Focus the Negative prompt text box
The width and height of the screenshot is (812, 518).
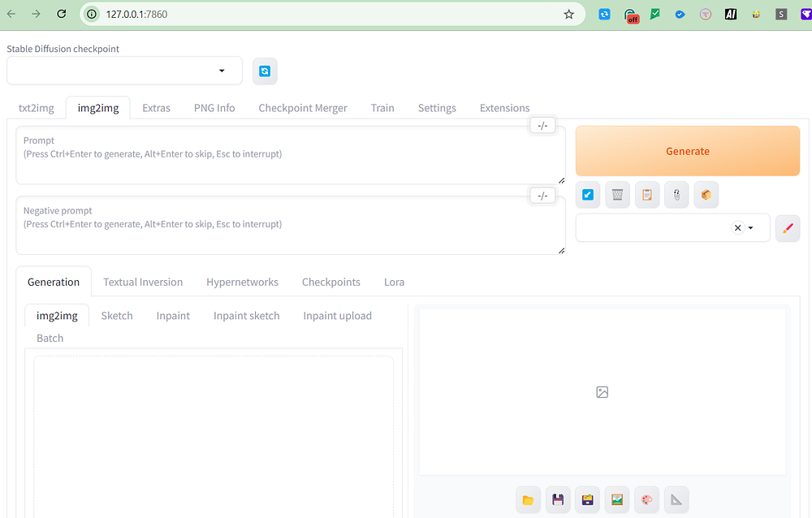click(291, 226)
